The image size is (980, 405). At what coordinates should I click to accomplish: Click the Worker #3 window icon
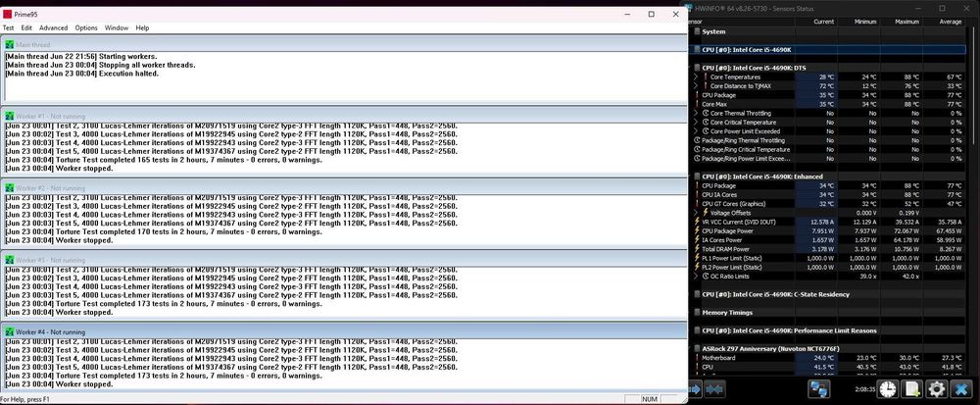pyautogui.click(x=10, y=260)
